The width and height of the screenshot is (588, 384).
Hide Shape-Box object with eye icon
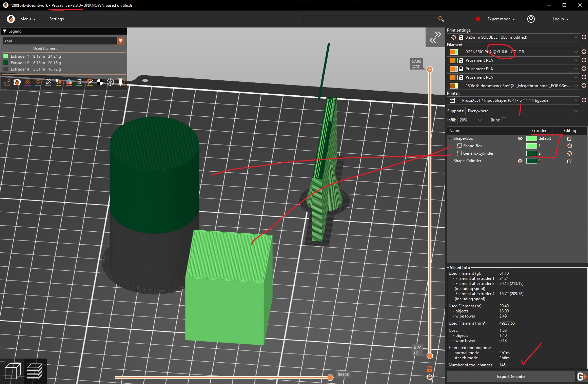(x=520, y=138)
